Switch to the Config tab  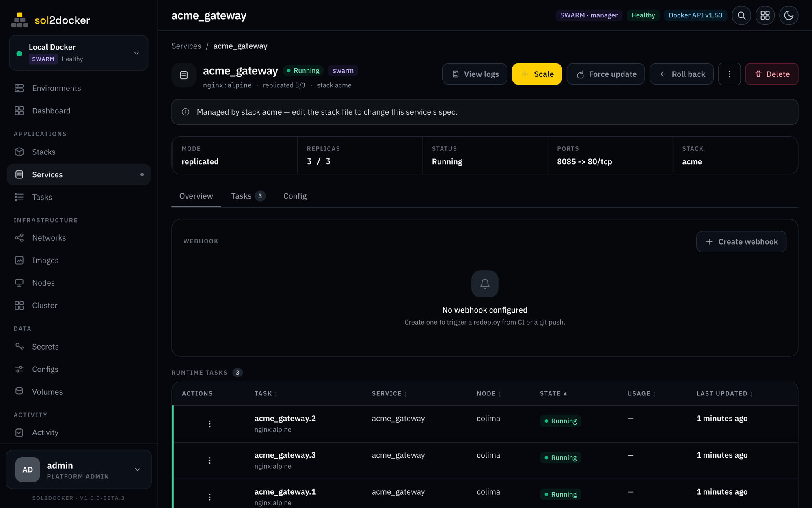[x=295, y=196]
